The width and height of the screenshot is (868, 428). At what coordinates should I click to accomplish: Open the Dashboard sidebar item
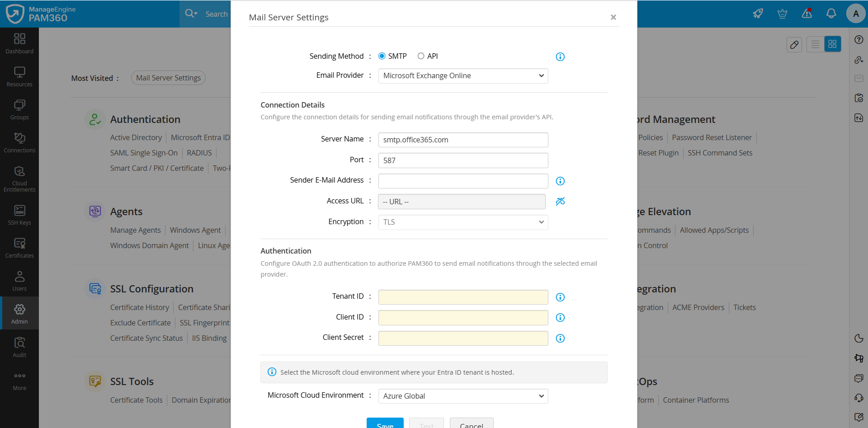(19, 44)
